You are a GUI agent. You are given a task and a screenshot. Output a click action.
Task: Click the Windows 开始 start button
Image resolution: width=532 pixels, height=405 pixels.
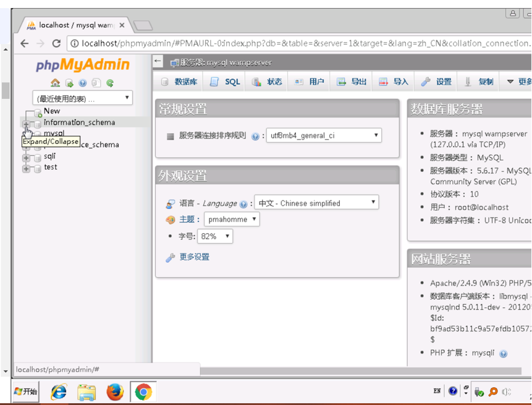25,392
